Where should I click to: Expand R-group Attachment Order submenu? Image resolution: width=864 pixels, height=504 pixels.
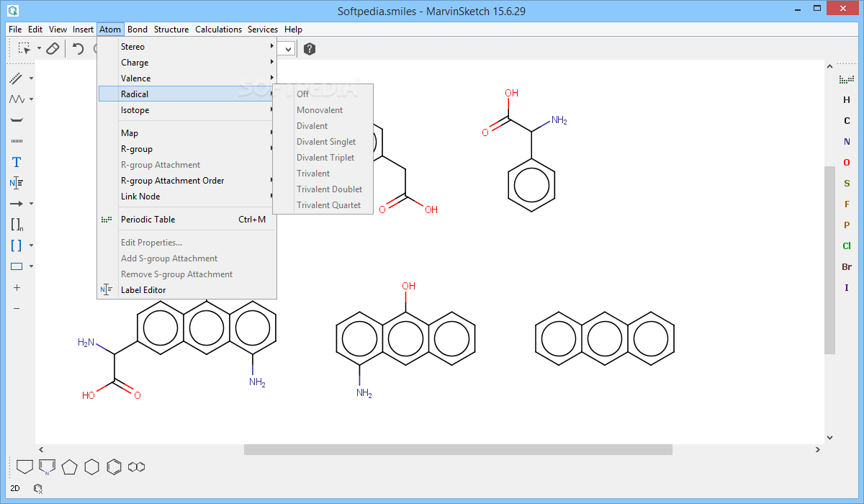[x=187, y=181]
